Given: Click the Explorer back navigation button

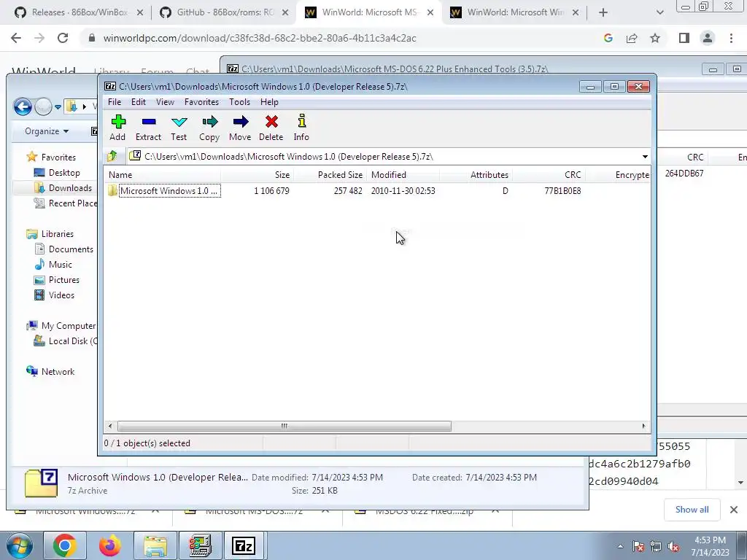Looking at the screenshot, I should pyautogui.click(x=23, y=106).
